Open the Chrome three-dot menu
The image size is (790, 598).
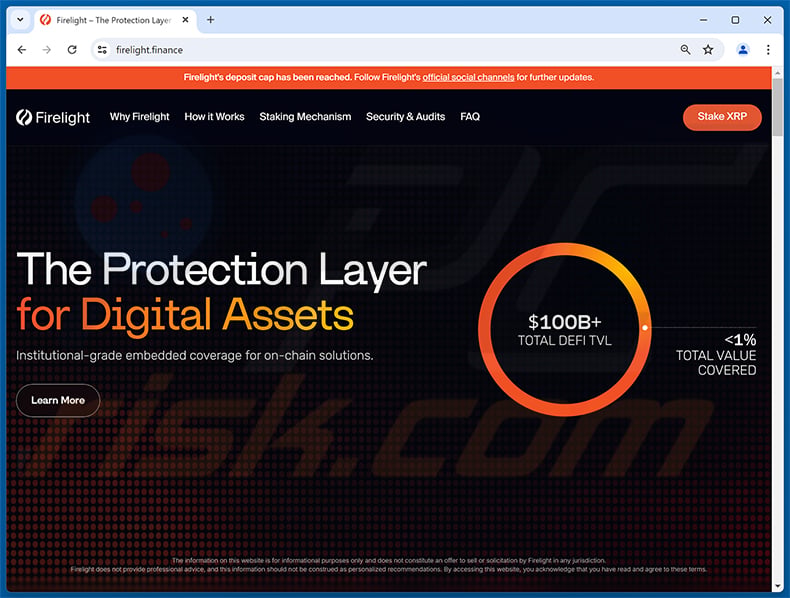(x=768, y=49)
